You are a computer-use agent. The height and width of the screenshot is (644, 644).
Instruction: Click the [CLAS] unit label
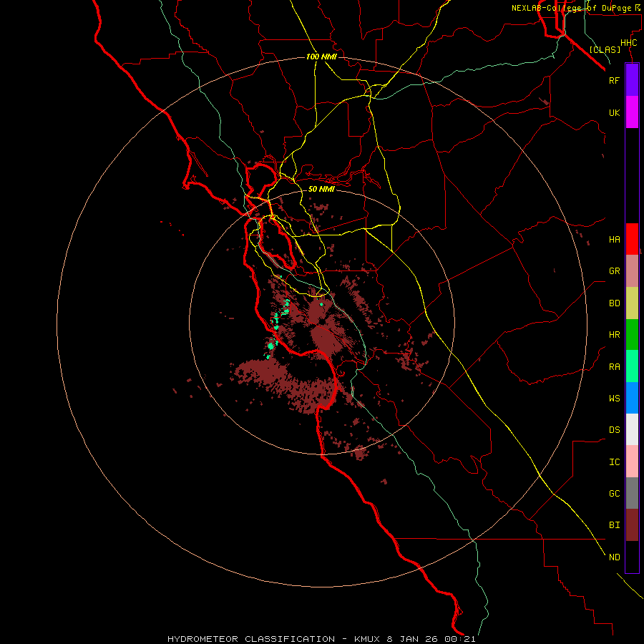point(605,49)
